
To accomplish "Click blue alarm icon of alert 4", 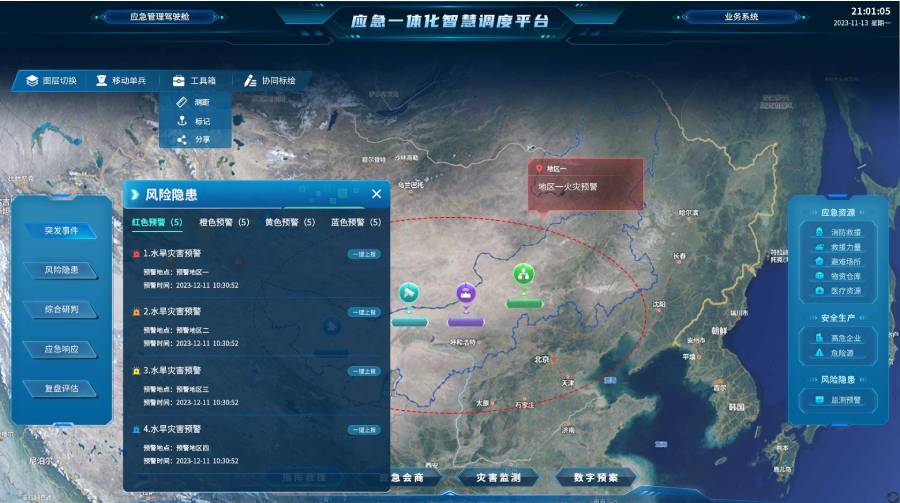I will [x=137, y=430].
